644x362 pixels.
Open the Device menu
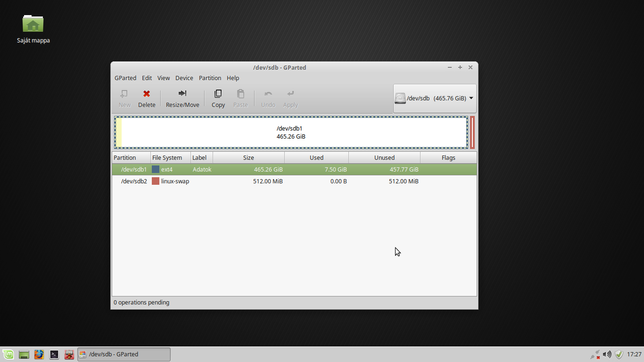pyautogui.click(x=184, y=78)
